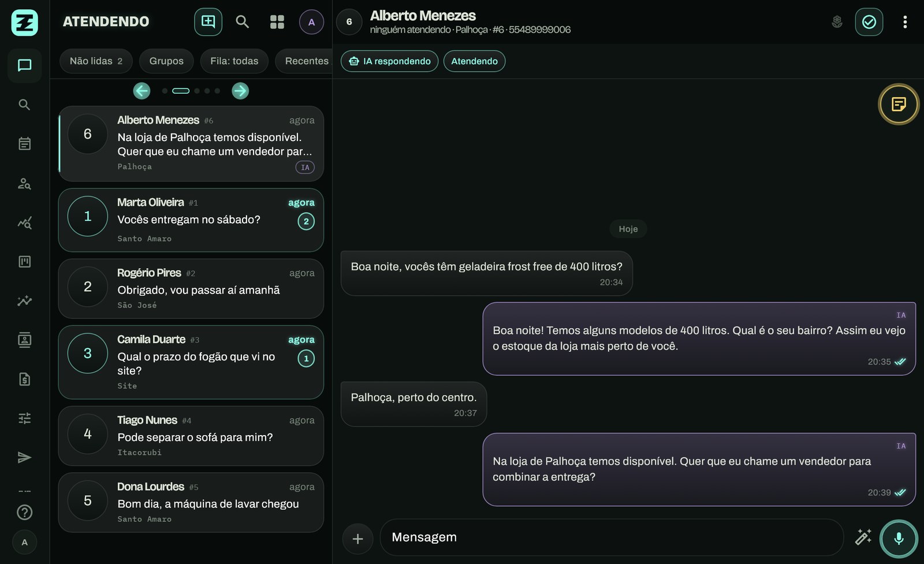Open the send broadcast sidebar icon
The image size is (924, 564).
click(x=24, y=458)
